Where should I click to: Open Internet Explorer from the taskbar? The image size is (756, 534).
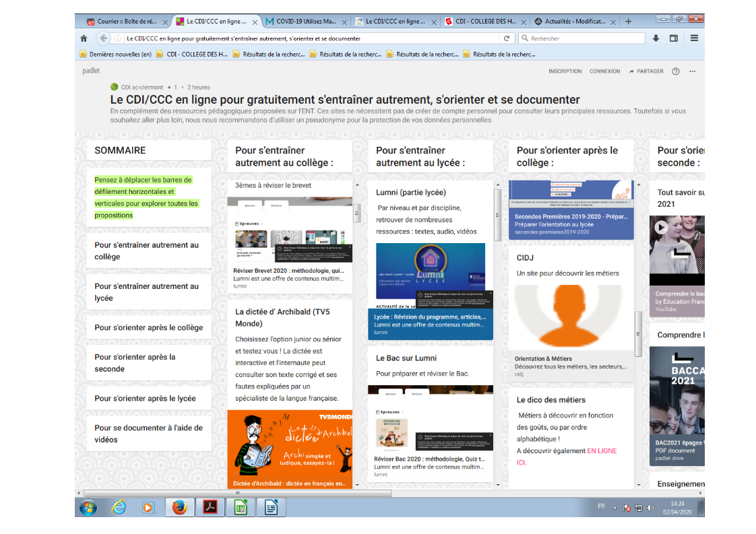tap(119, 507)
